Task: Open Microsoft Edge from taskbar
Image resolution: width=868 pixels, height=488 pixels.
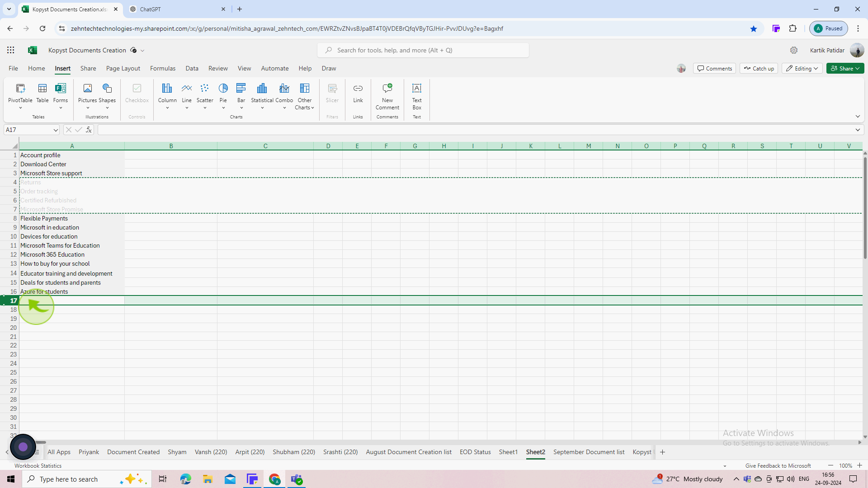Action: (185, 479)
